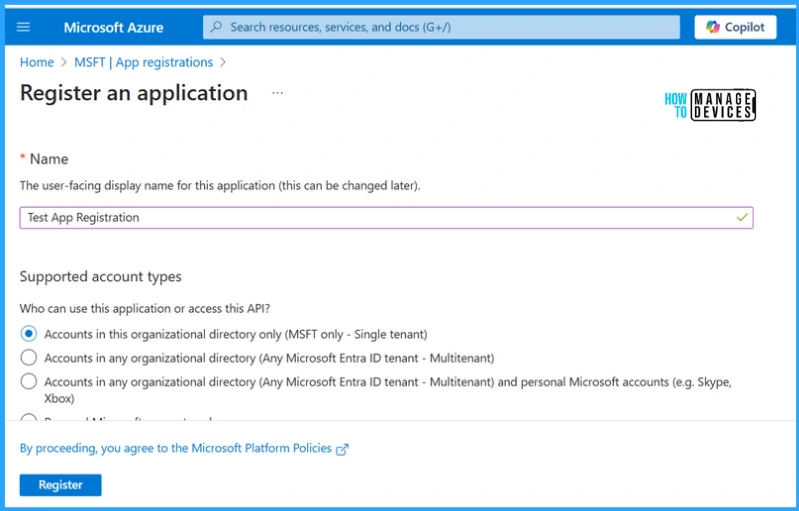Click the external link icon after Platform Policies

click(342, 449)
